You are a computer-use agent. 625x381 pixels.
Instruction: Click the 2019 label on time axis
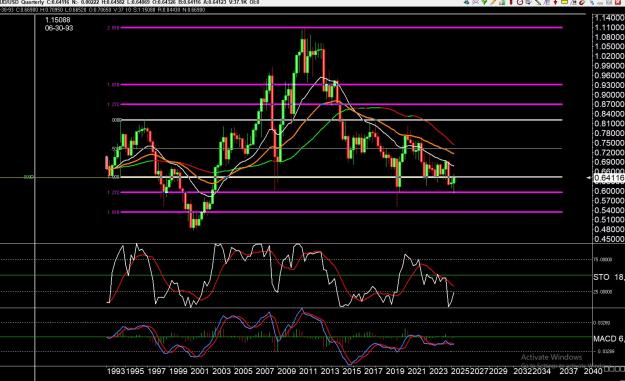click(395, 371)
